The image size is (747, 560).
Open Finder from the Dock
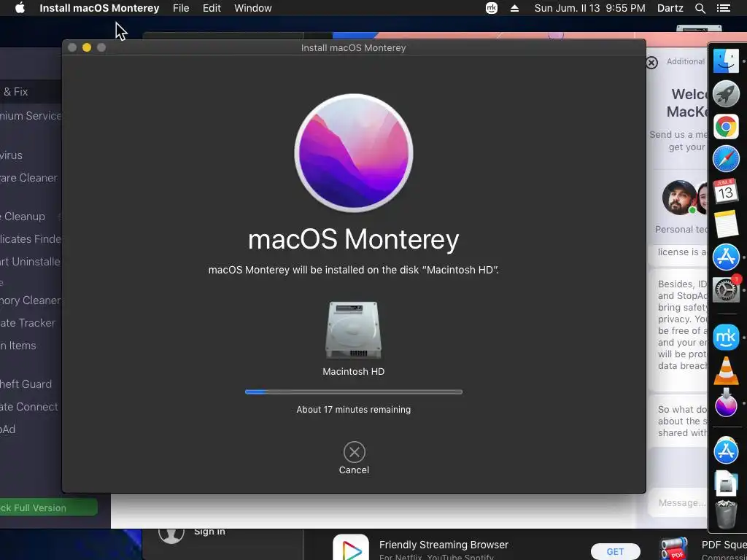tap(726, 61)
